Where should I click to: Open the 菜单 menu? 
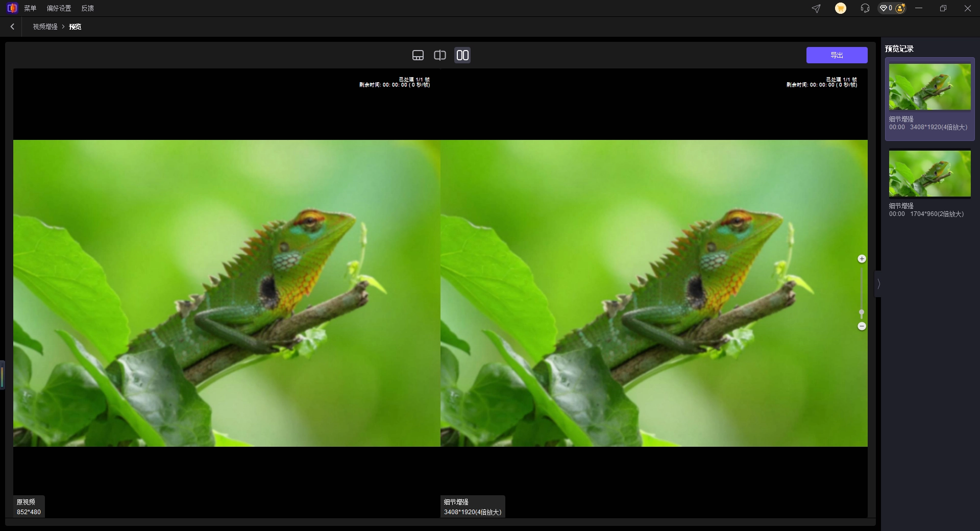tap(30, 8)
